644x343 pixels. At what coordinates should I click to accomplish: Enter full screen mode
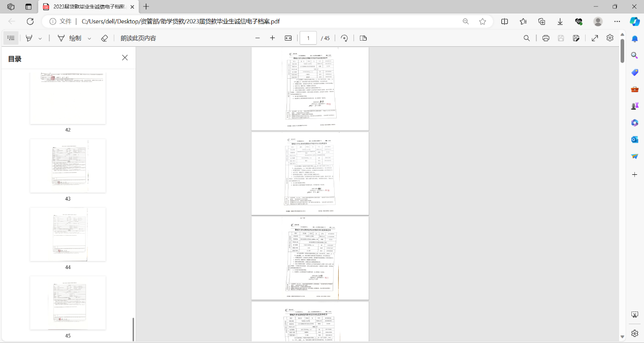tap(595, 38)
